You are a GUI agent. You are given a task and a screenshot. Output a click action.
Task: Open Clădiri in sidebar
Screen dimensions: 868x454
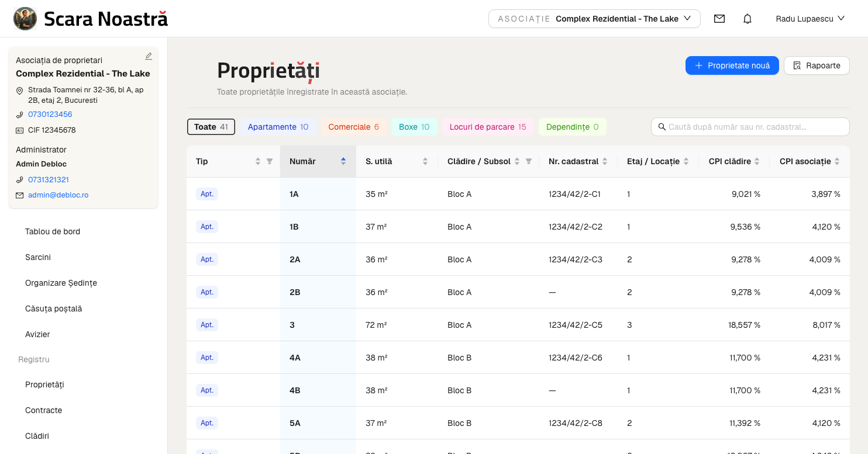pyautogui.click(x=37, y=436)
